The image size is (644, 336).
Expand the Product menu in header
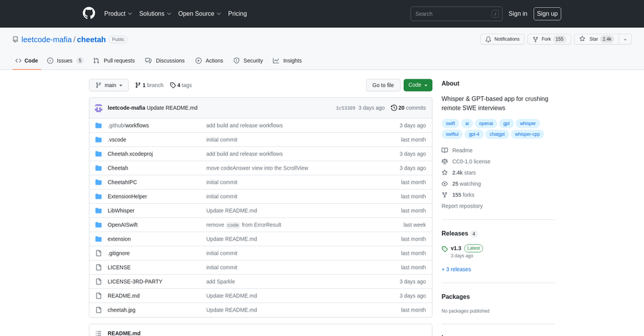click(x=118, y=14)
